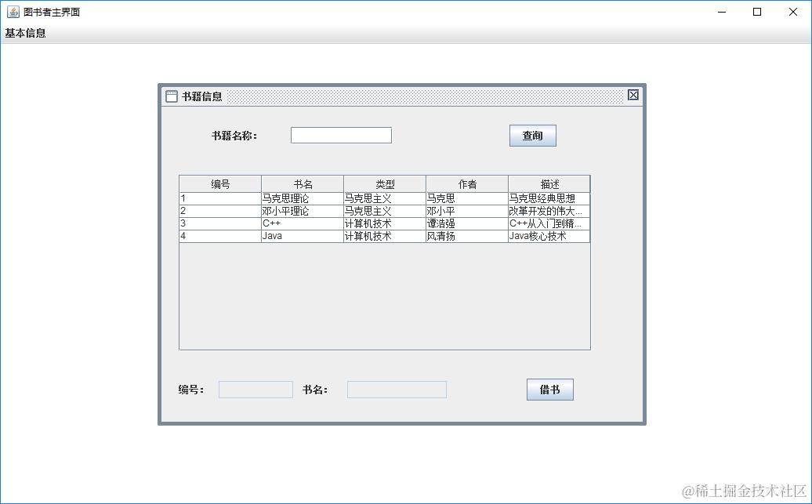The width and height of the screenshot is (812, 504).
Task: Click the 查阅 button
Action: 532,135
